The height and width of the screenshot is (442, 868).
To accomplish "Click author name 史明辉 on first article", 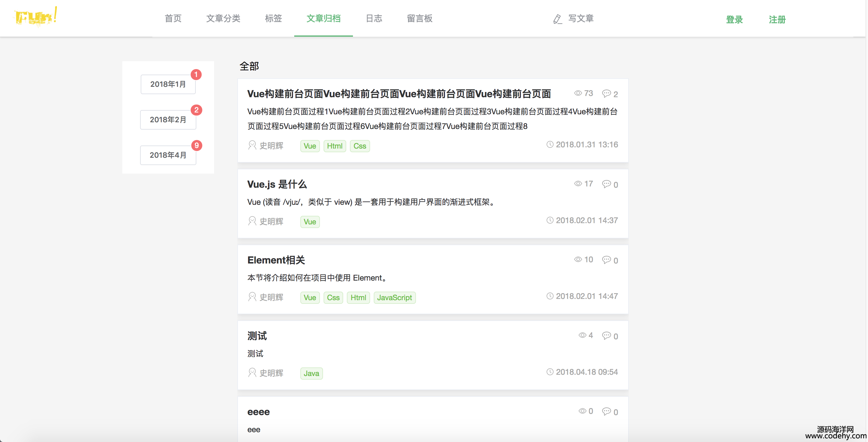I will 271,145.
